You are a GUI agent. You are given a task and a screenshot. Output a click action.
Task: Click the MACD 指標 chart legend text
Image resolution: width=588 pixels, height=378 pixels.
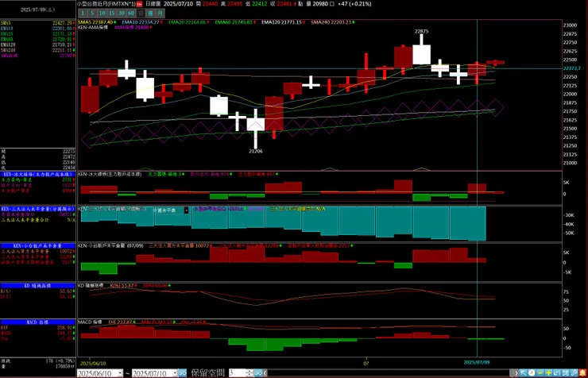90,322
